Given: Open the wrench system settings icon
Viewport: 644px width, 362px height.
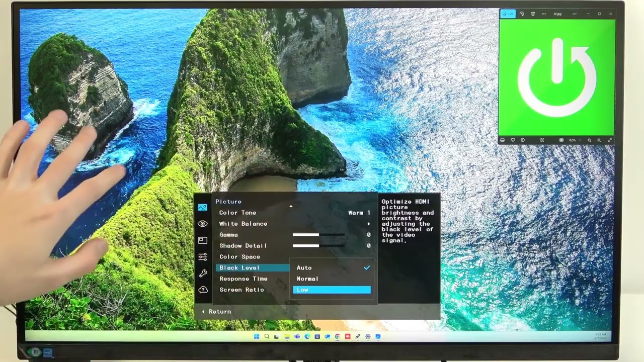Looking at the screenshot, I should point(203,274).
